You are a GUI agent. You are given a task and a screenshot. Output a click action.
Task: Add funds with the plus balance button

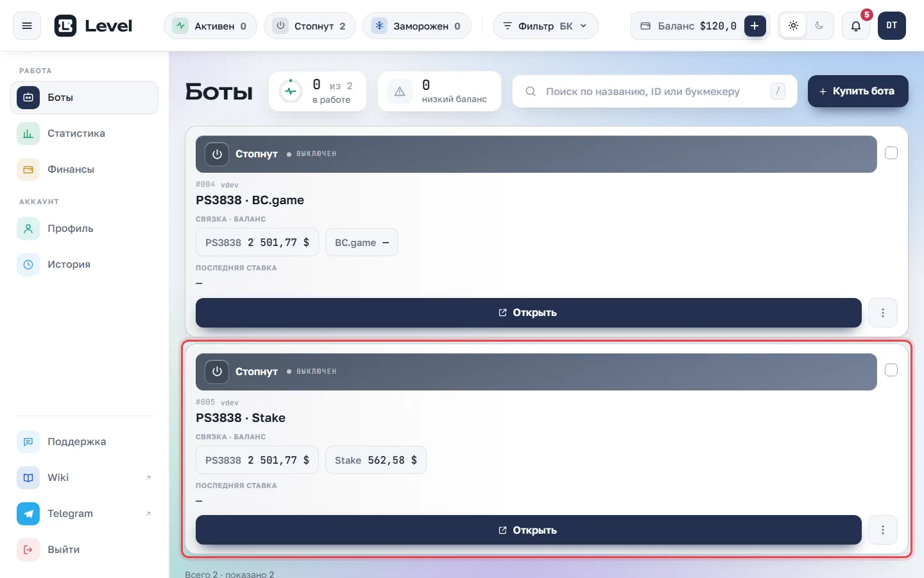click(x=755, y=26)
